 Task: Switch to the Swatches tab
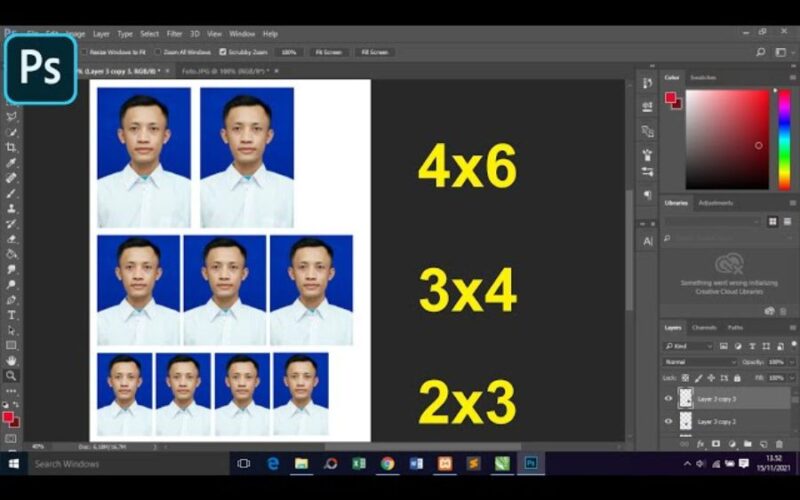tap(703, 78)
